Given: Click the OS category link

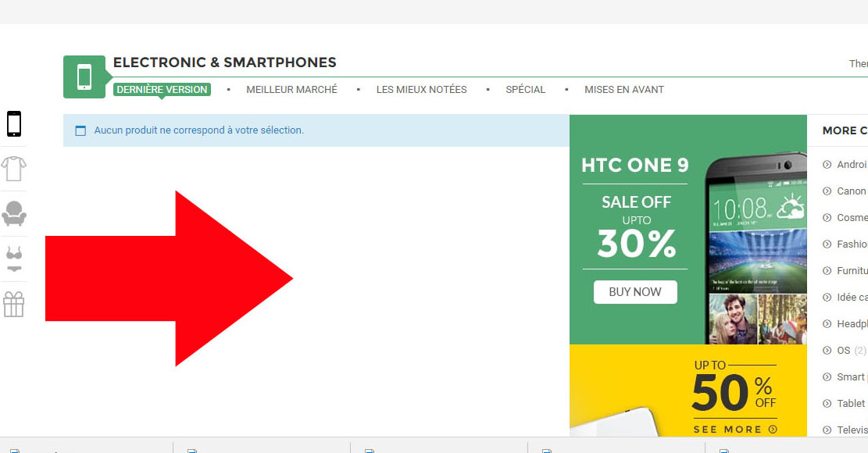Looking at the screenshot, I should click(843, 351).
